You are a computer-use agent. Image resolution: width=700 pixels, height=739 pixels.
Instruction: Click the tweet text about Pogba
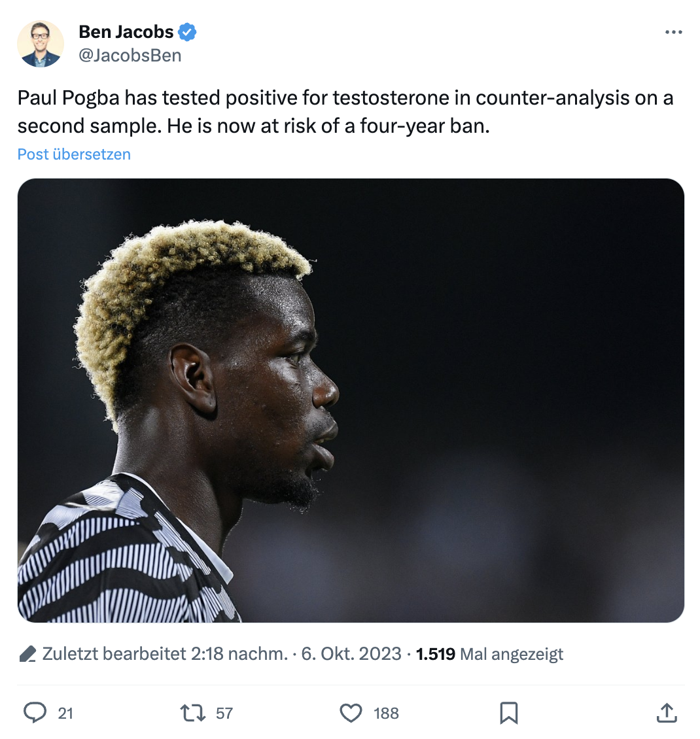coord(345,112)
